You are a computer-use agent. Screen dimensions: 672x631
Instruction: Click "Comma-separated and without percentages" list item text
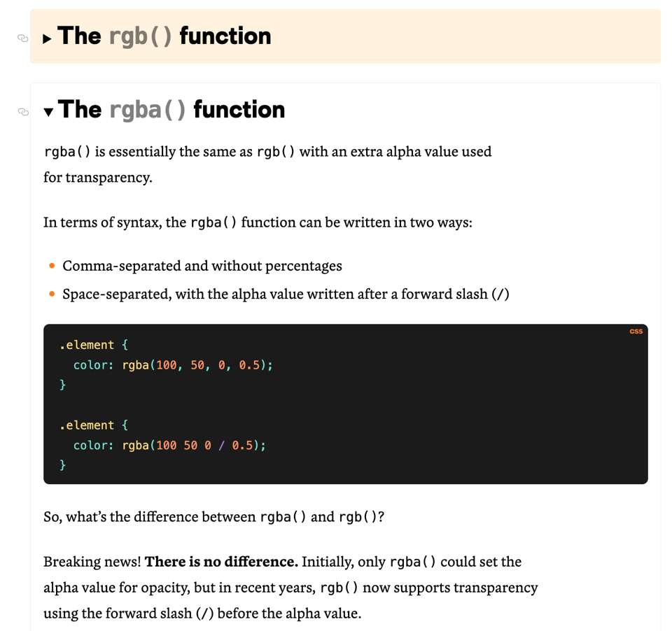(x=202, y=266)
